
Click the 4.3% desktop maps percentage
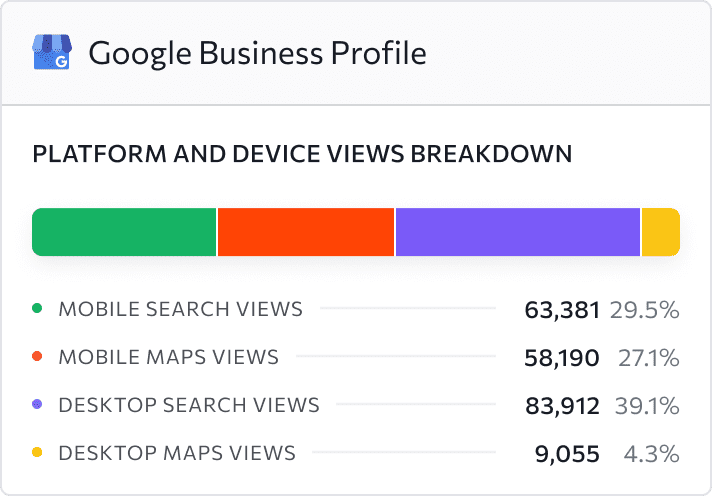click(652, 454)
